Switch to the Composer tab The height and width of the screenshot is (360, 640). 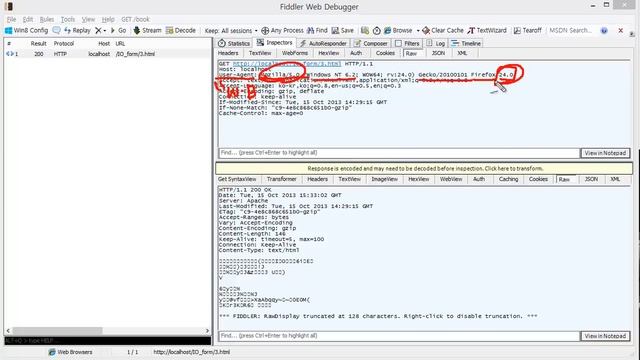[371, 43]
